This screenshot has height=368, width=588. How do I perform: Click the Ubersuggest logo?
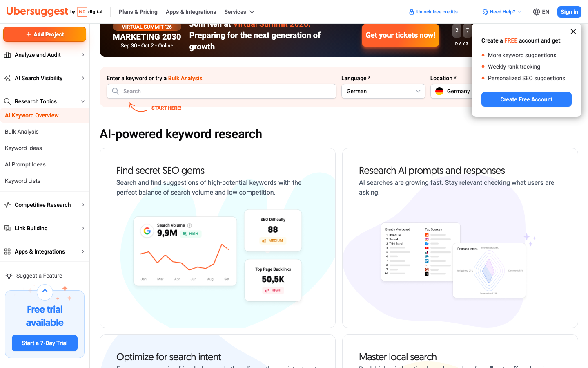click(37, 11)
